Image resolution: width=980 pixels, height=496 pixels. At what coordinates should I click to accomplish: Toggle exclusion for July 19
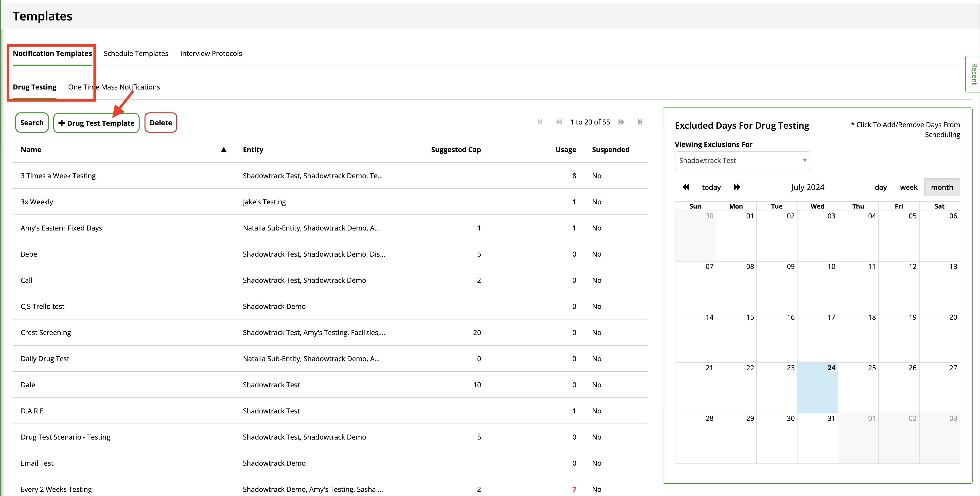point(899,337)
